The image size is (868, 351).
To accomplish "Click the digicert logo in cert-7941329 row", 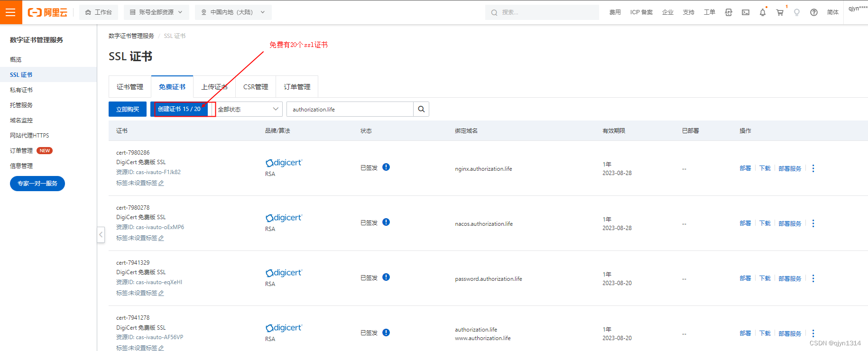I will (x=284, y=273).
